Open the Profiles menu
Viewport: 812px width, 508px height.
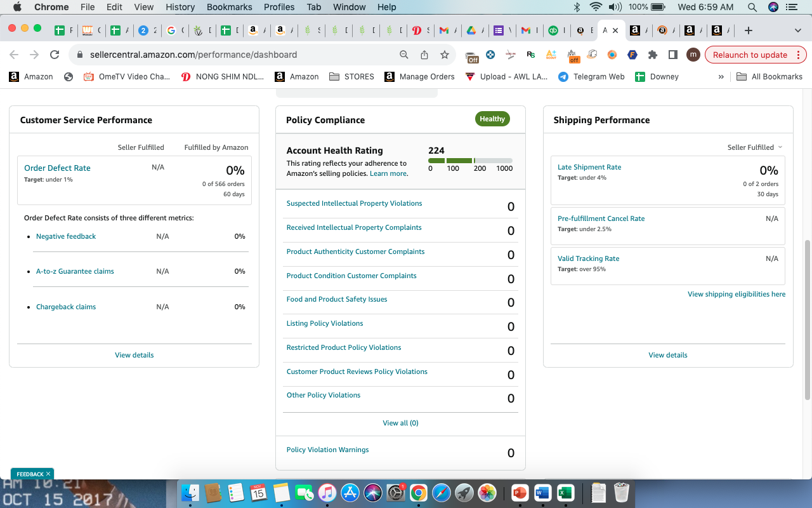[279, 7]
